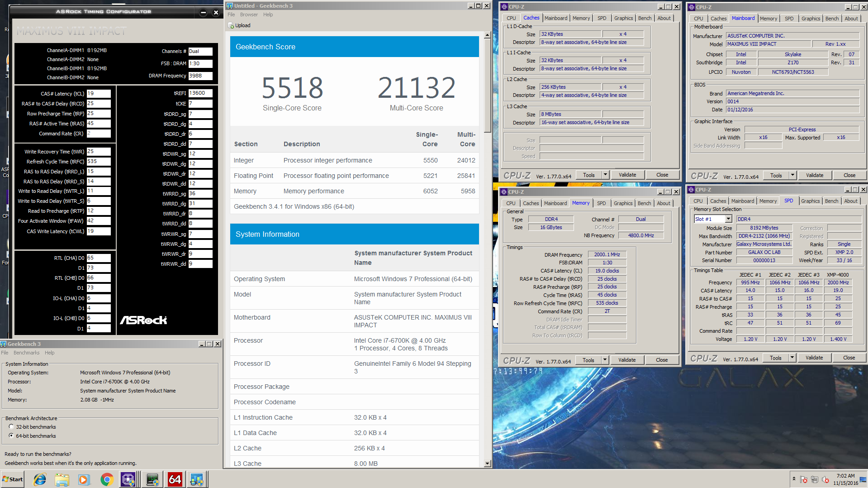
Task: Open the volume tray icon
Action: 825,479
